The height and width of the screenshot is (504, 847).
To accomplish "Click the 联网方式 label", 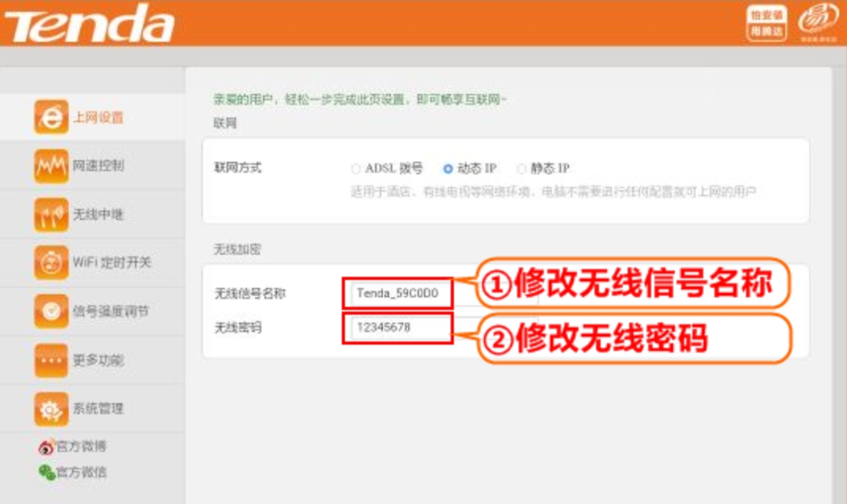I will (238, 168).
